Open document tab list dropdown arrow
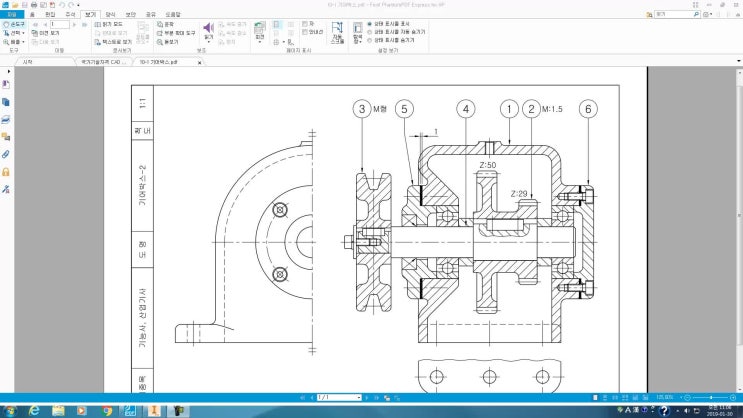 [x=739, y=61]
